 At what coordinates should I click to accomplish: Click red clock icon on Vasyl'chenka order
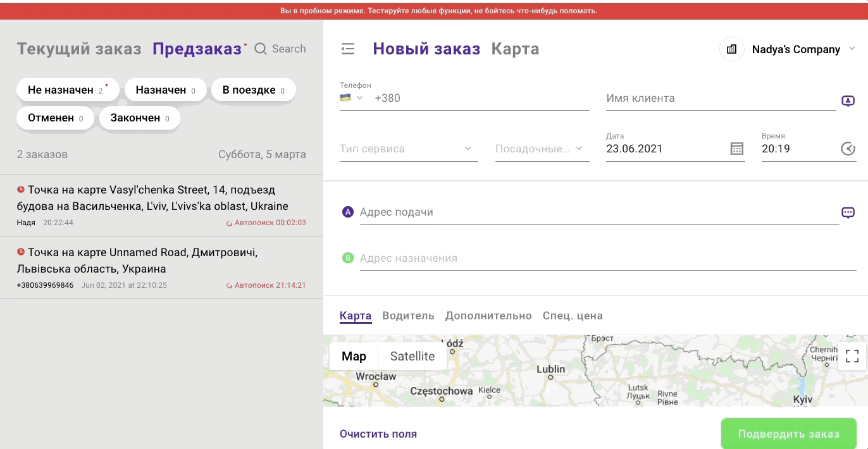[21, 189]
